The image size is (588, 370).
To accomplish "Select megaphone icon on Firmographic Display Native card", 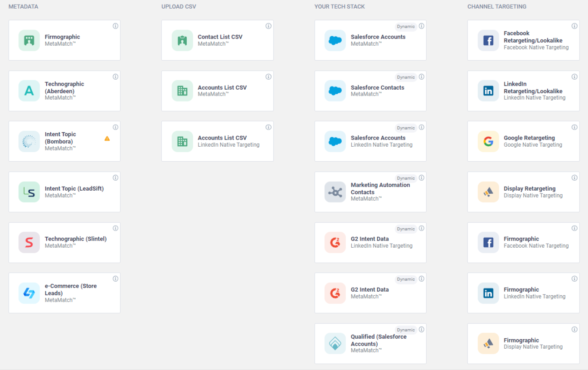I will click(x=488, y=344).
